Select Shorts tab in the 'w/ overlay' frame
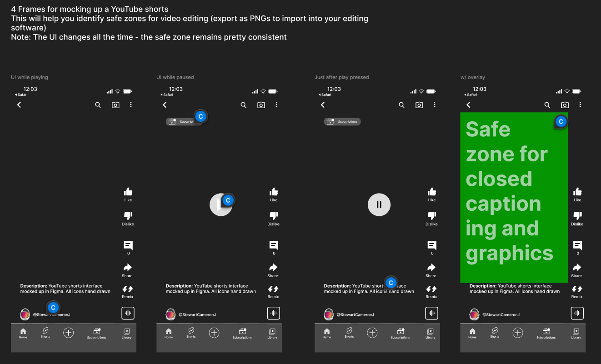 [x=495, y=333]
